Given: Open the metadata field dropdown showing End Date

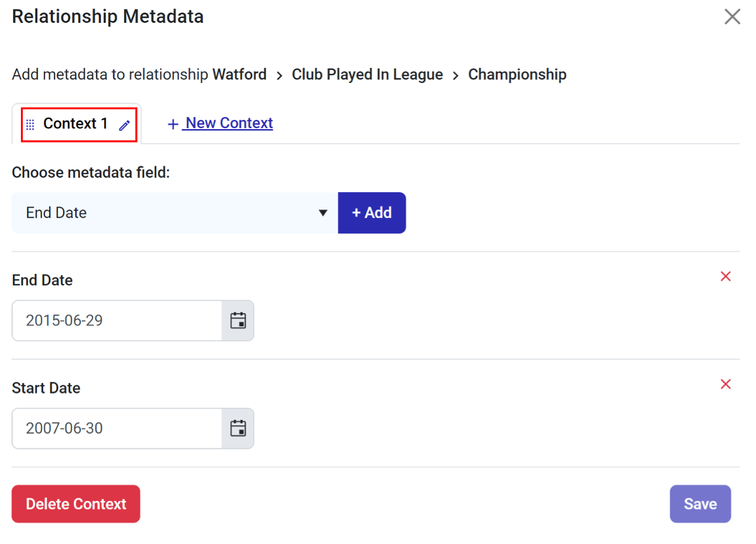Looking at the screenshot, I should pyautogui.click(x=174, y=213).
